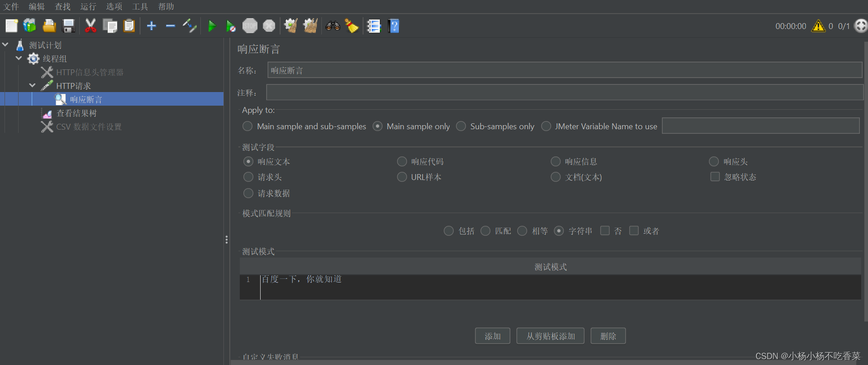This screenshot has width=868, height=365.
Task: Save the test plan with floppy icon
Action: pyautogui.click(x=68, y=26)
